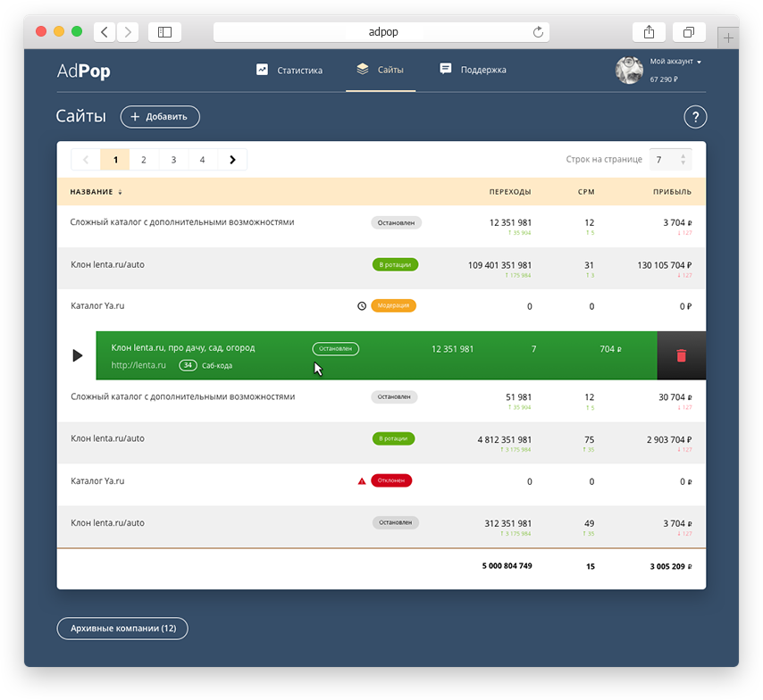Image resolution: width=763 pixels, height=700 pixels.
Task: Click the Добавить button
Action: click(x=160, y=117)
